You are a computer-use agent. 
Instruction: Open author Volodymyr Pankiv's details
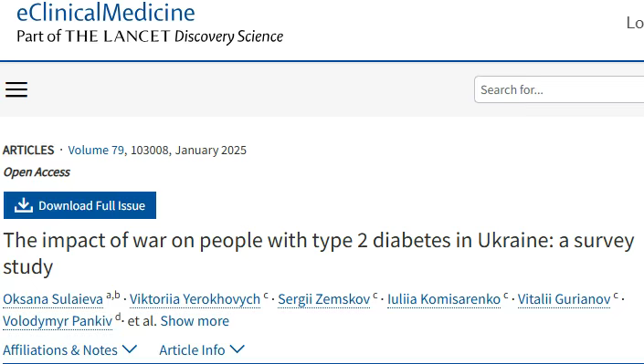(58, 321)
